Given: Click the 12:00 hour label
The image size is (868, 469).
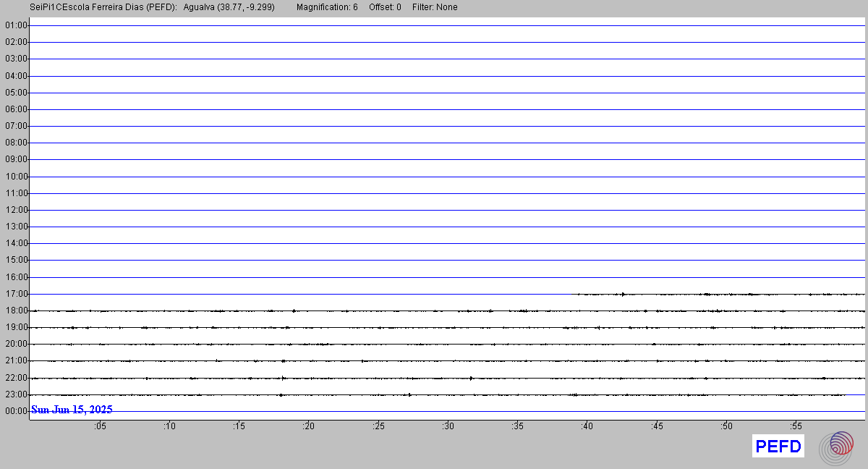Looking at the screenshot, I should click(x=16, y=210).
